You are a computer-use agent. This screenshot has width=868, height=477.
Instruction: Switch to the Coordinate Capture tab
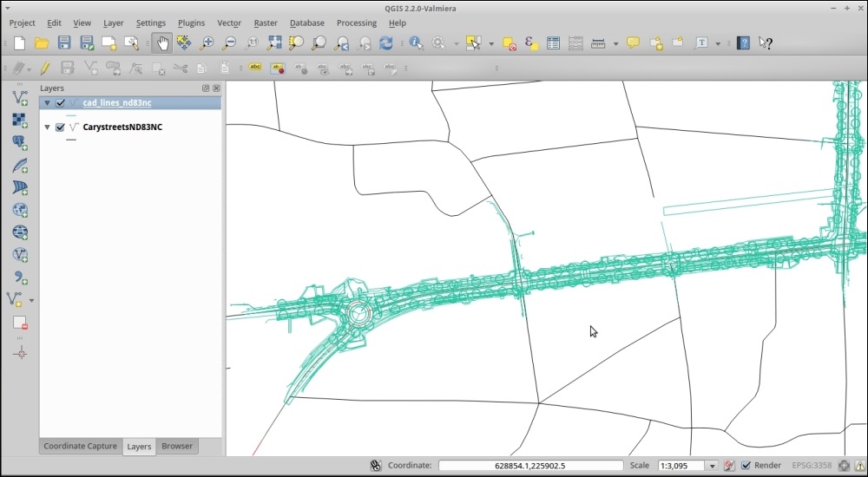click(80, 446)
